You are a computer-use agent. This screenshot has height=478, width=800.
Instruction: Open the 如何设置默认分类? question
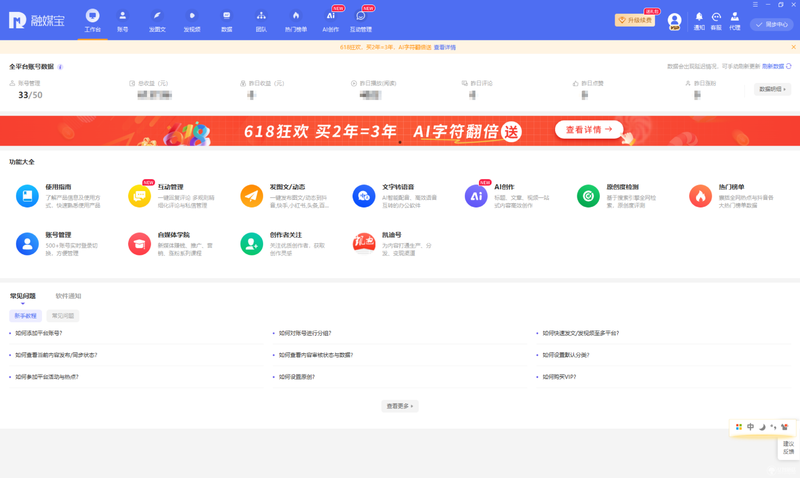pyautogui.click(x=566, y=355)
